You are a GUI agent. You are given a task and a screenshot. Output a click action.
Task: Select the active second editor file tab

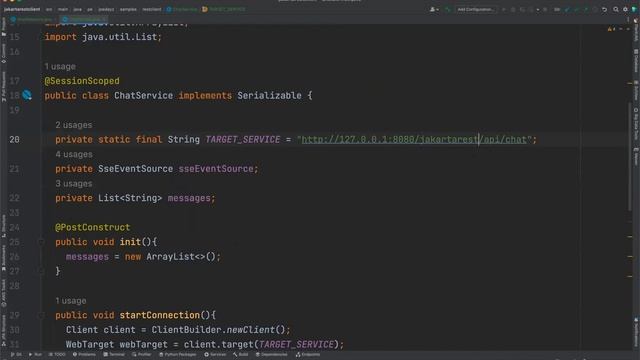click(x=84, y=19)
